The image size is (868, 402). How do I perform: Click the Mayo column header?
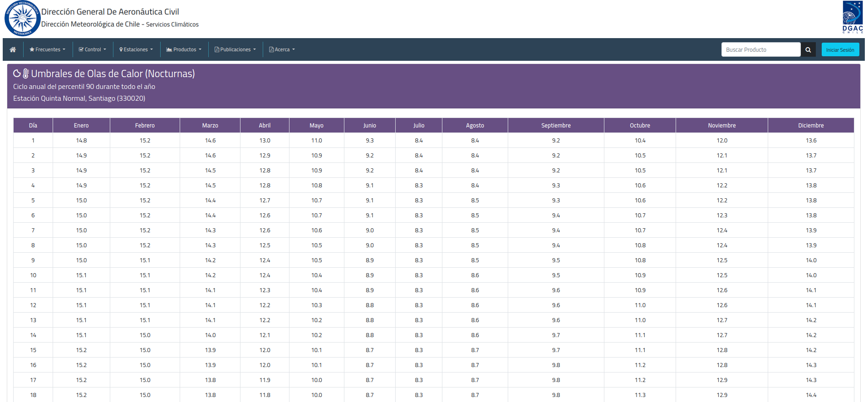click(x=317, y=125)
